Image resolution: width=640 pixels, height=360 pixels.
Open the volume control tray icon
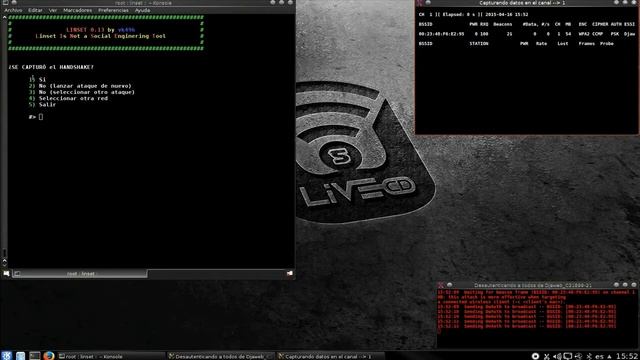point(557,356)
